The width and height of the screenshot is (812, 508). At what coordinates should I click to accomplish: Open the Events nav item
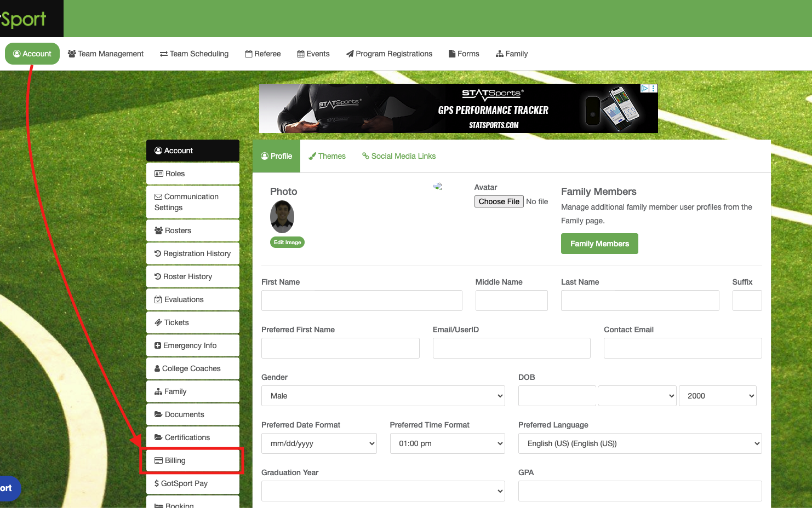tap(313, 54)
